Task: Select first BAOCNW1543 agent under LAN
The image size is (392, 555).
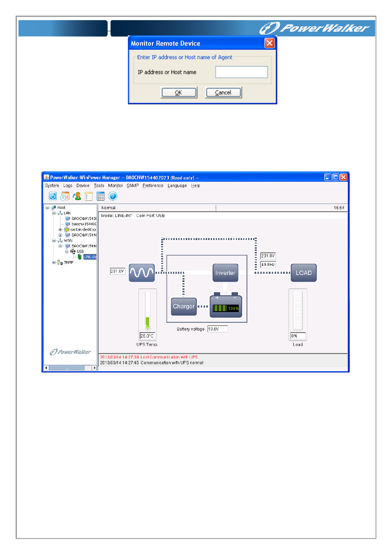Action: click(x=84, y=218)
